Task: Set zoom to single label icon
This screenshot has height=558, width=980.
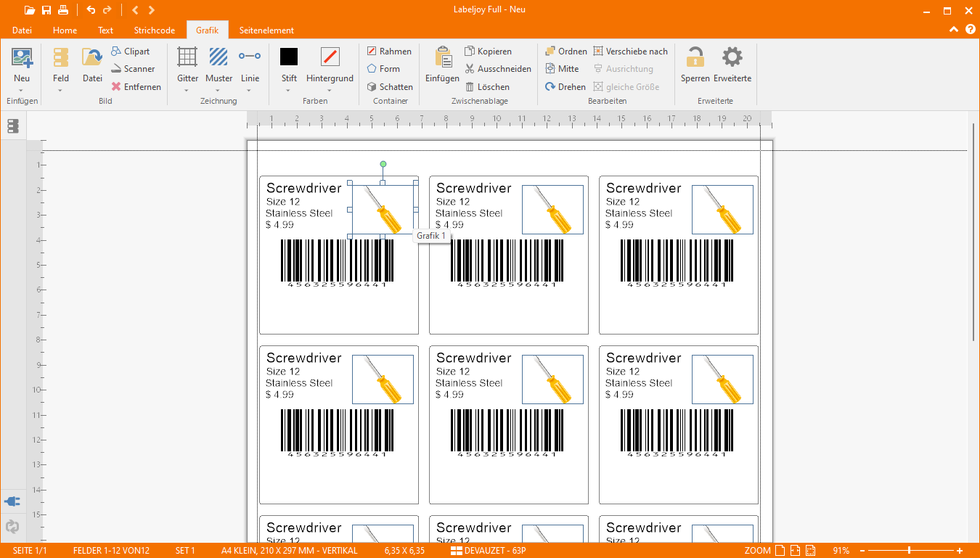Action: [811, 551]
